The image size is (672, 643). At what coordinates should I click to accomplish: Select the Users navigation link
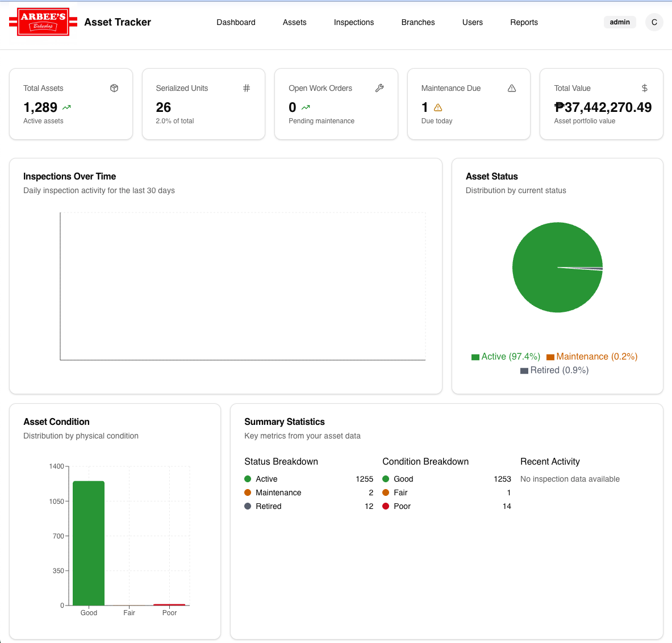[x=473, y=22]
